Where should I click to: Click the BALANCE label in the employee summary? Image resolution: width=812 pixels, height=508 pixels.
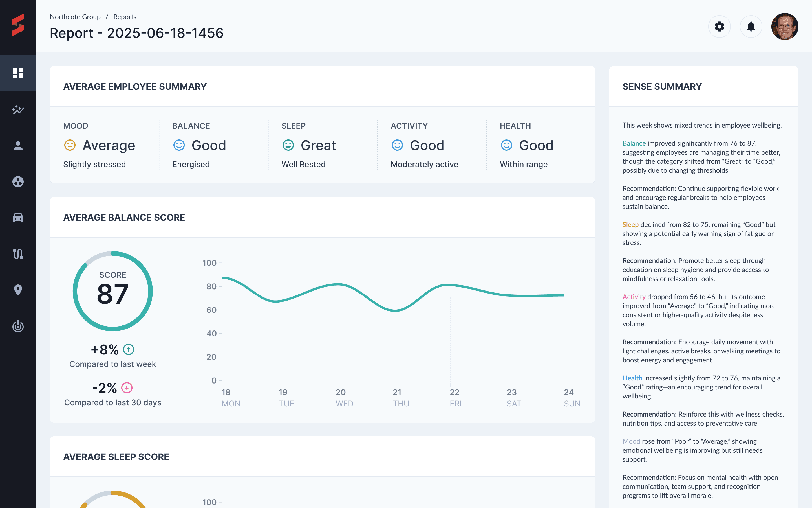(x=191, y=126)
